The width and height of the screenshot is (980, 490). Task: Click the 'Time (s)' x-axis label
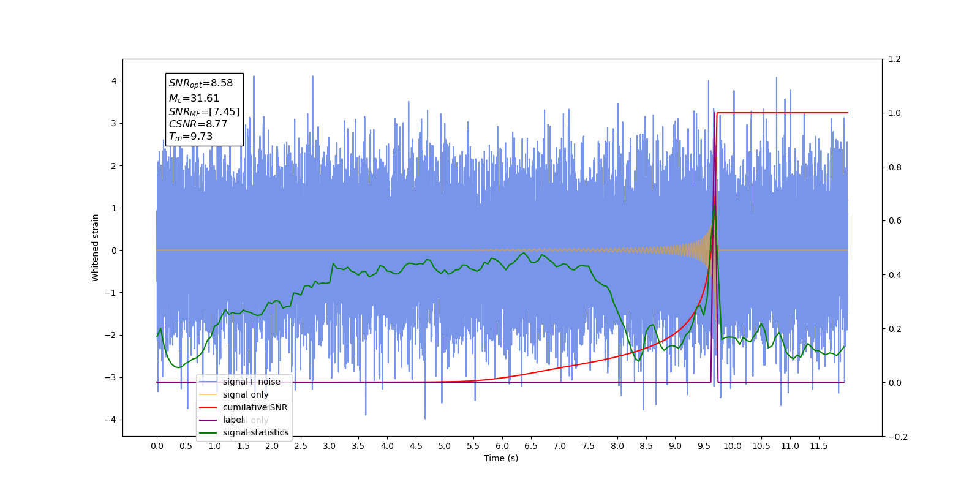click(x=501, y=458)
